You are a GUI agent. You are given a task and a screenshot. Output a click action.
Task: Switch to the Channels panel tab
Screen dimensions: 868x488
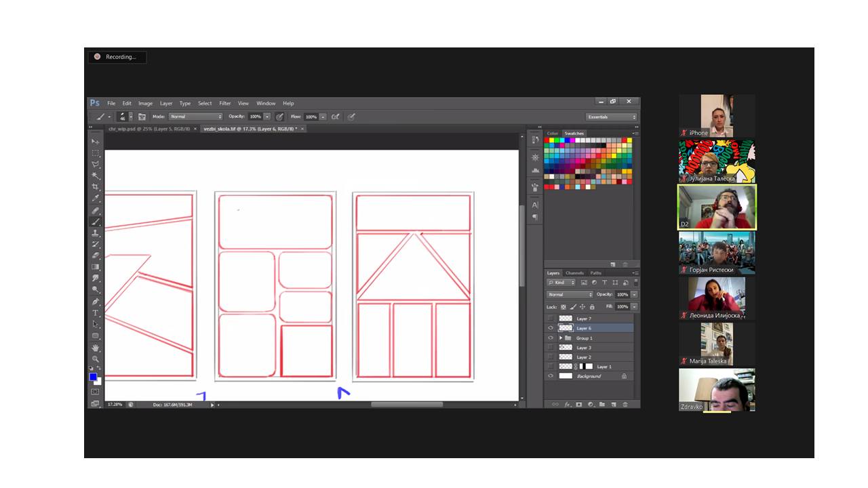574,273
